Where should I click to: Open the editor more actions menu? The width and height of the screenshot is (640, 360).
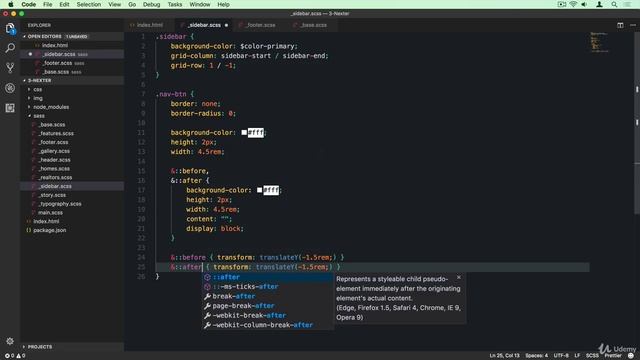[633, 25]
